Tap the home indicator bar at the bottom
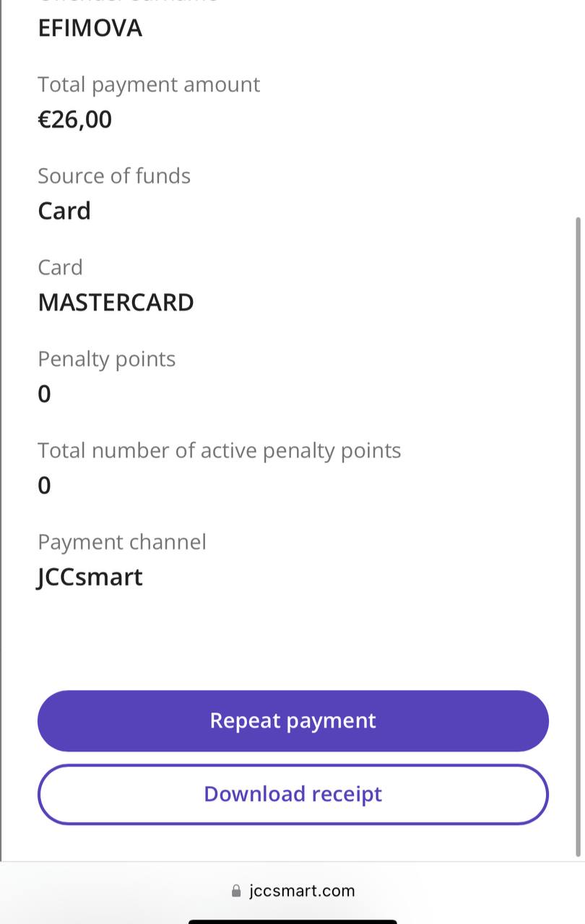585x924 pixels. tap(292, 921)
